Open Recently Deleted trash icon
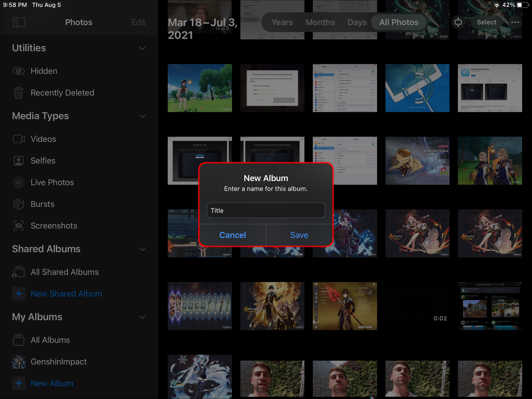Screen dimensions: 532x399 18,93
